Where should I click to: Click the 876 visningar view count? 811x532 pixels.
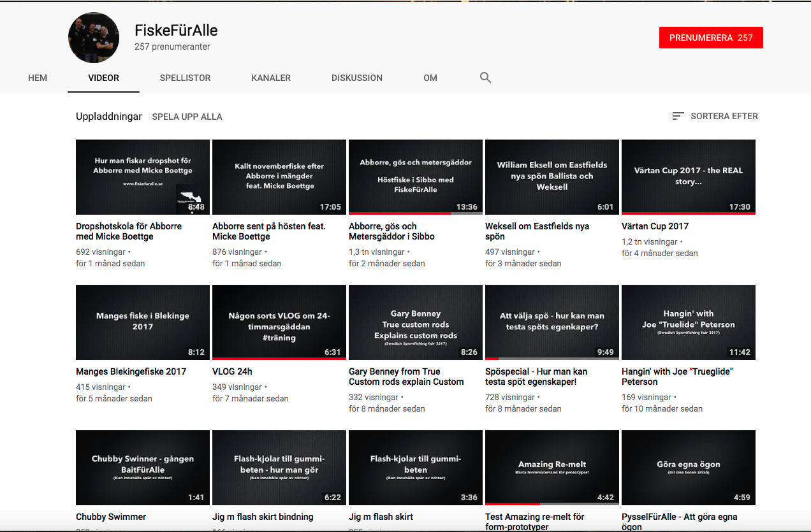coord(237,252)
